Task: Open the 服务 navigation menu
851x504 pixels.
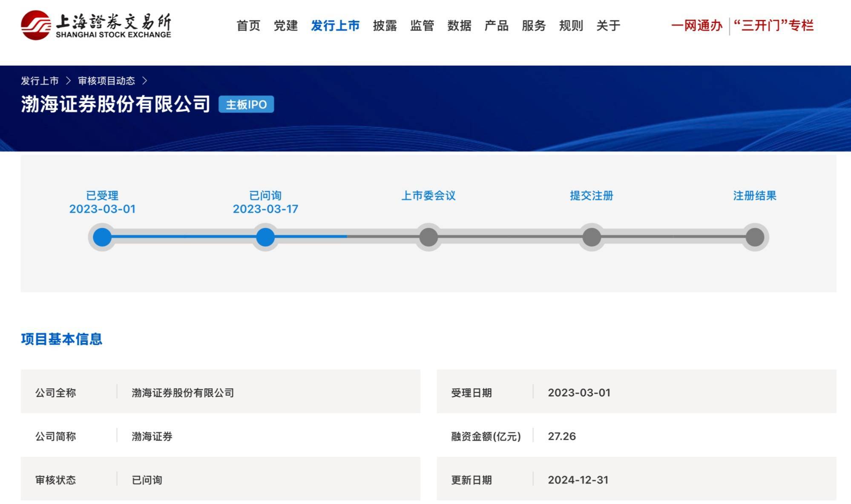Action: [x=534, y=26]
